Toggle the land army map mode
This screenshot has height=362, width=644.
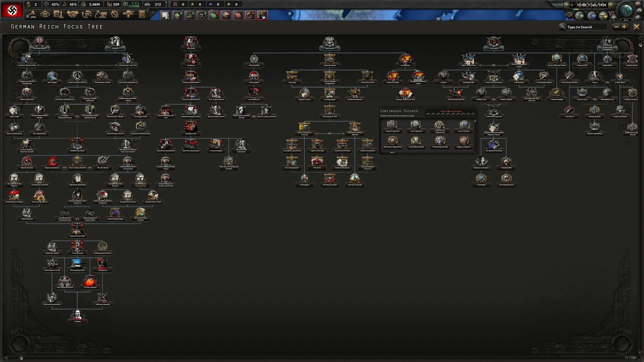coord(580,16)
